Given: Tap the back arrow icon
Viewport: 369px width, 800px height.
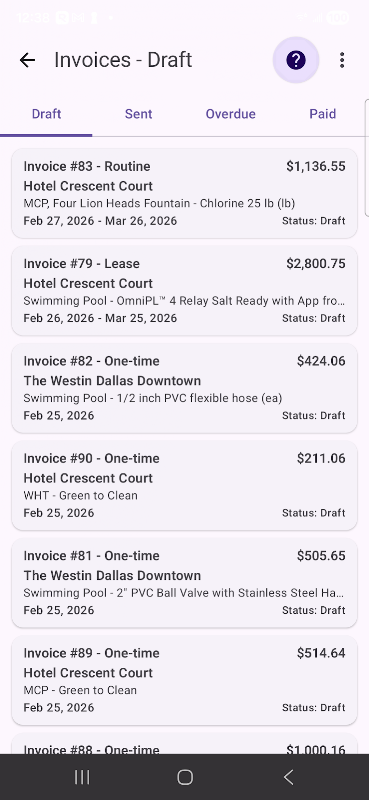Looking at the screenshot, I should [27, 60].
